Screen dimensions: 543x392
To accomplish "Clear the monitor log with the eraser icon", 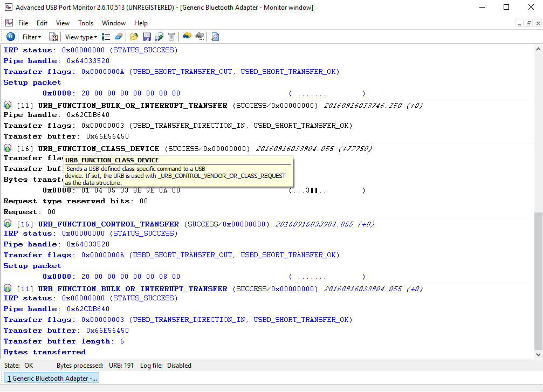I will click(x=118, y=37).
